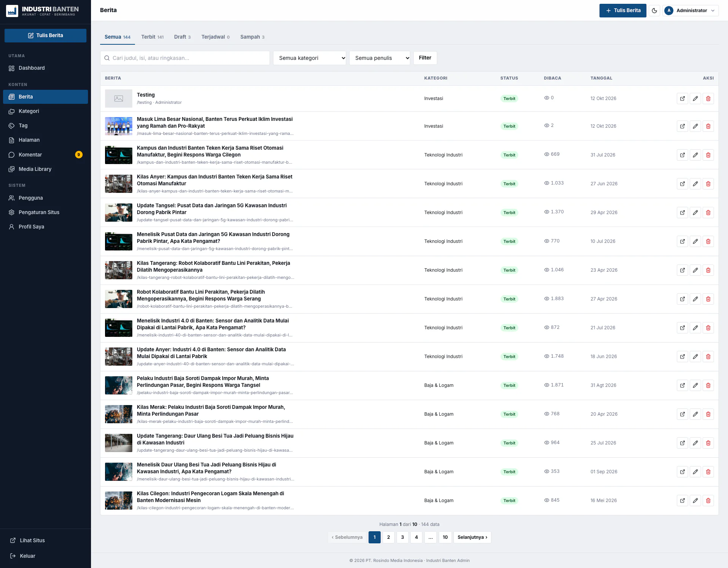The width and height of the screenshot is (728, 568).
Task: Delete the 'Menelisik Pusat Data' article
Action: point(708,241)
